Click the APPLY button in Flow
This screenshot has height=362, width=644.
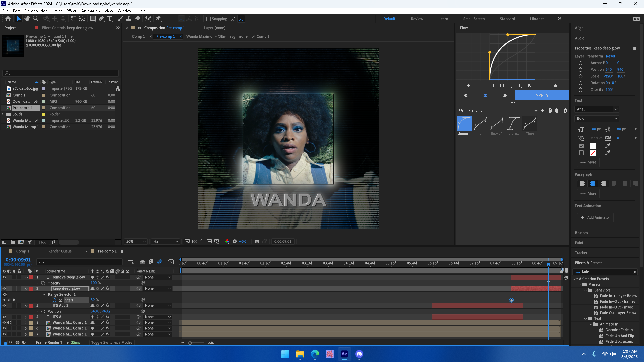[x=542, y=95]
